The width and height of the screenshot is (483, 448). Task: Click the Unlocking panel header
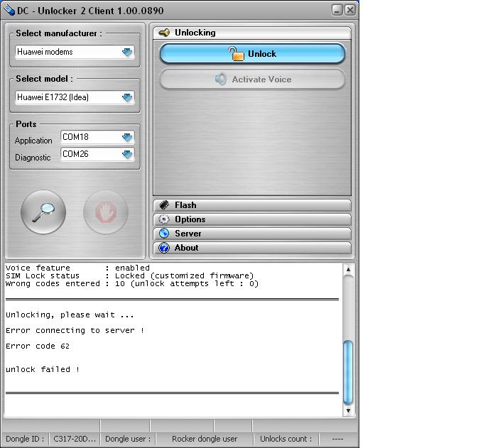(252, 33)
